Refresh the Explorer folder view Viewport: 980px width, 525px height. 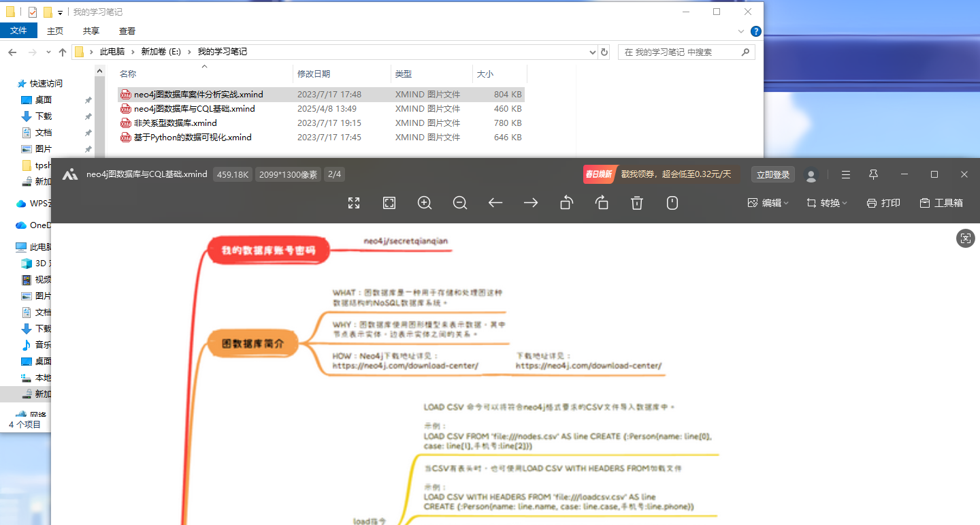pos(604,52)
